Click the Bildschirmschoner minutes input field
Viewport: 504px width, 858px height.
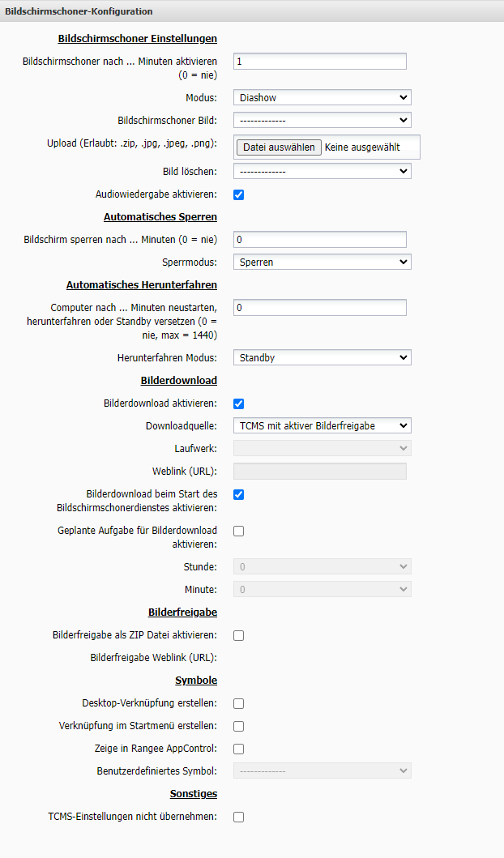pos(319,62)
